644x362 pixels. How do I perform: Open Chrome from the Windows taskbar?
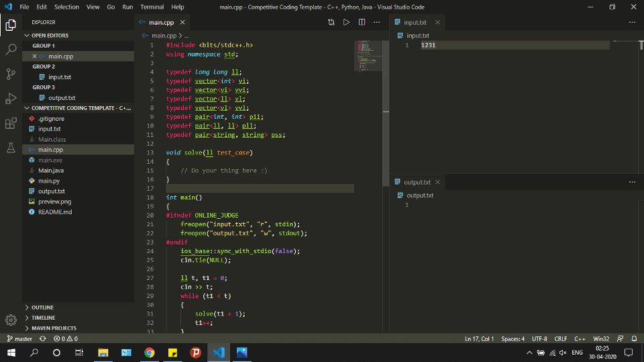pos(149,352)
